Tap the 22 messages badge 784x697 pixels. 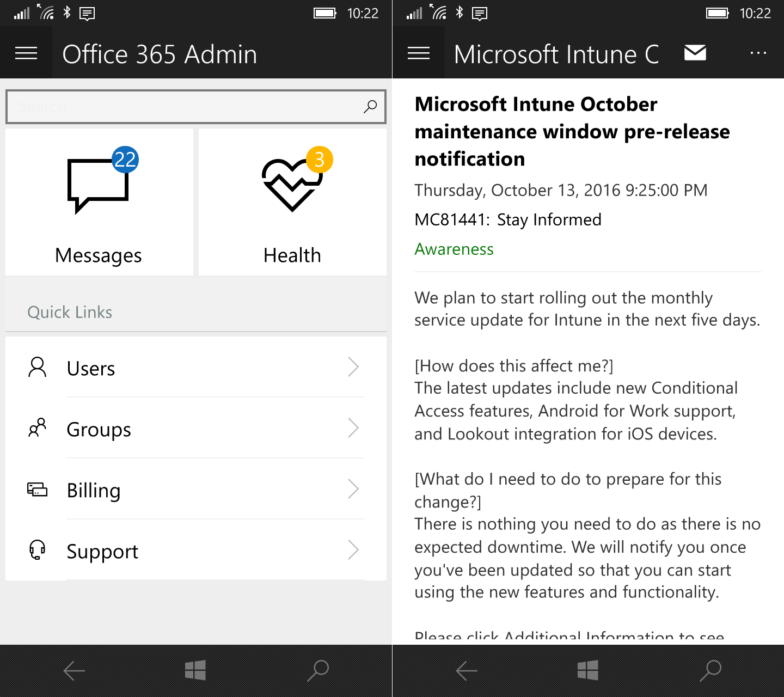tap(125, 160)
